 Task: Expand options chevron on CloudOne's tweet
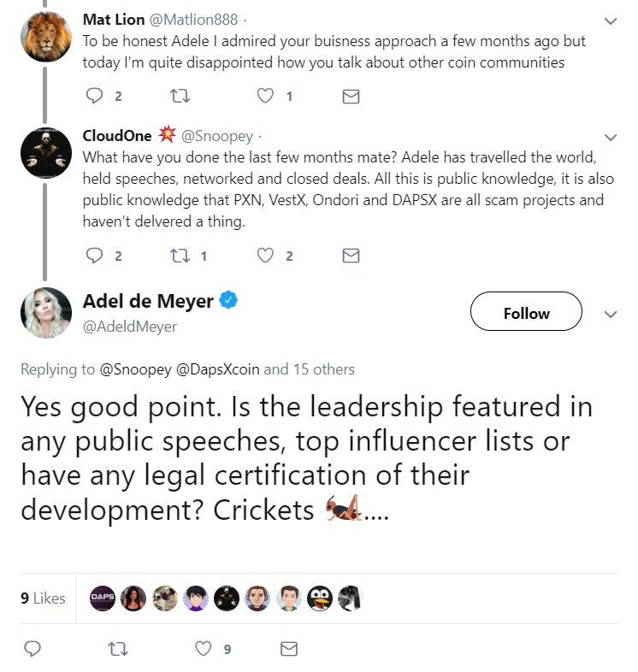[x=611, y=137]
